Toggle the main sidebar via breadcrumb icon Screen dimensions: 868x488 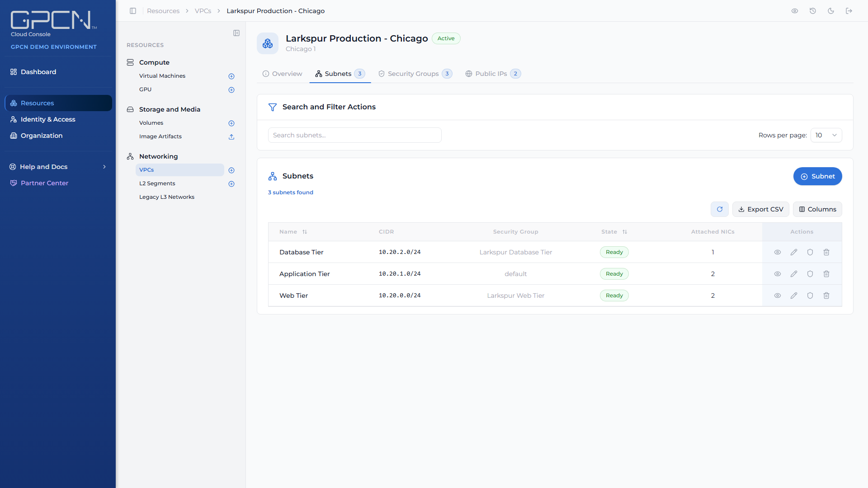tap(133, 11)
